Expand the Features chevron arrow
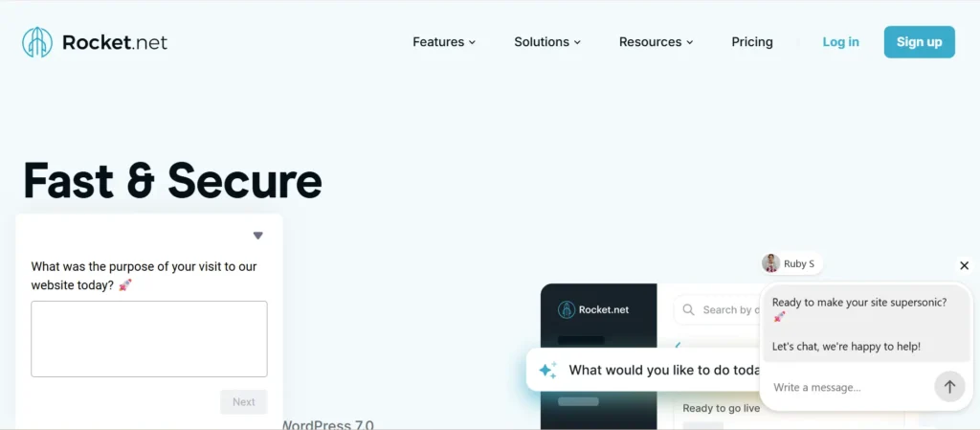 tap(472, 42)
